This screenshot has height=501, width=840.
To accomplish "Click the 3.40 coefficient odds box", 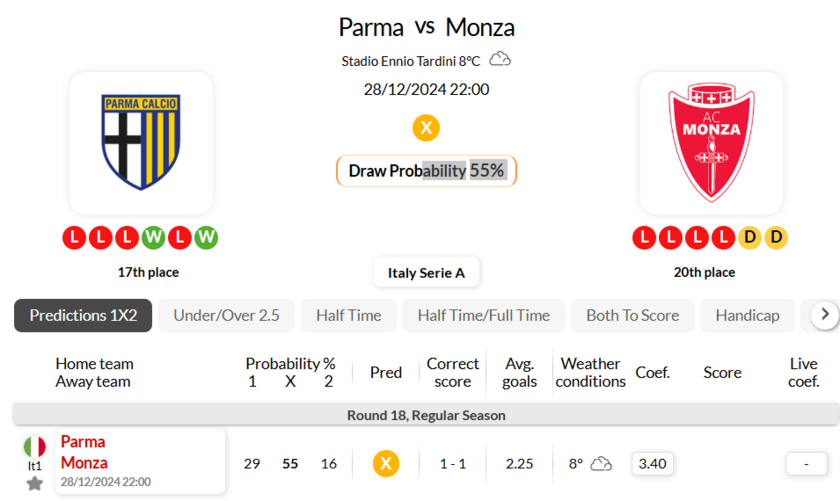I will click(x=652, y=464).
